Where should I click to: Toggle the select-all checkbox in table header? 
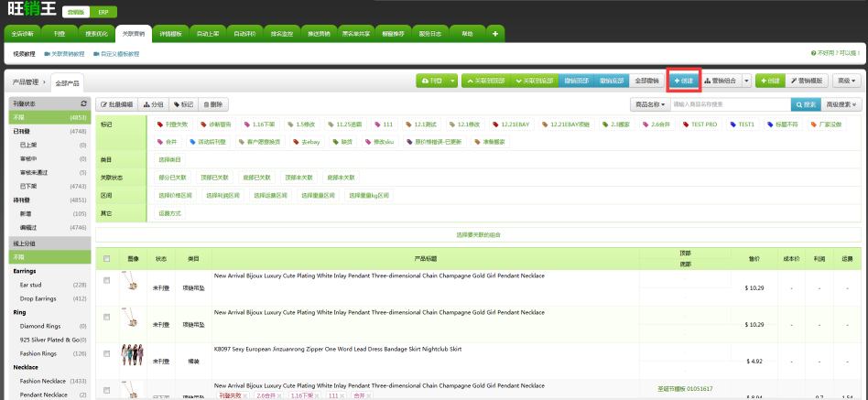pyautogui.click(x=107, y=258)
